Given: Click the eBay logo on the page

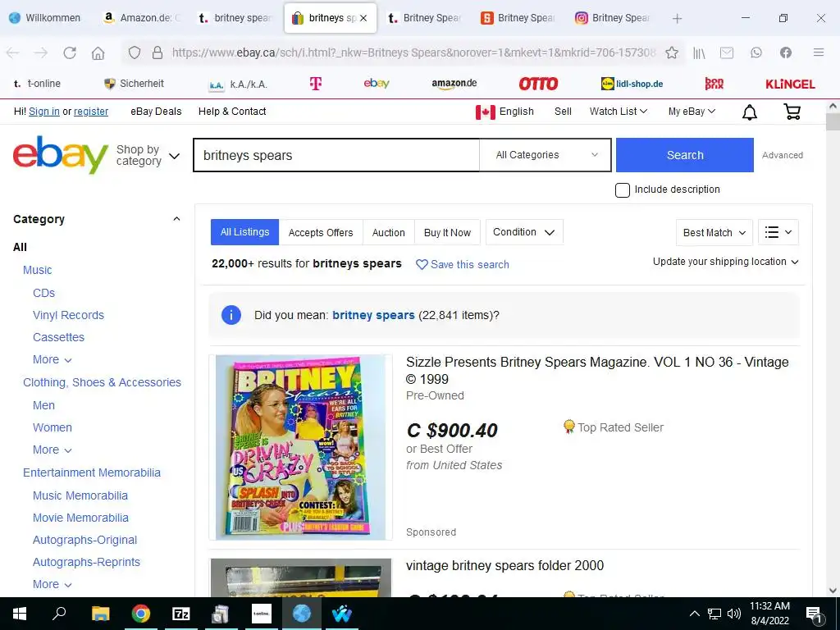Looking at the screenshot, I should click(x=61, y=155).
